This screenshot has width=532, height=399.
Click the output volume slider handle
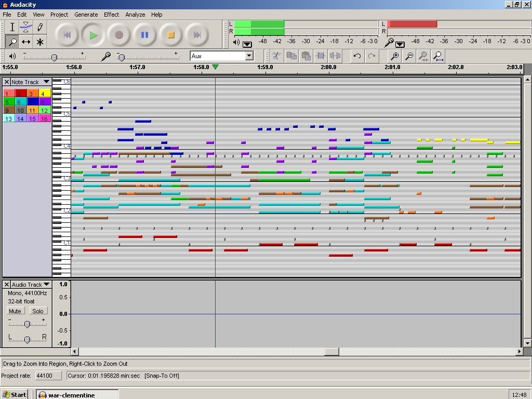tap(54, 58)
